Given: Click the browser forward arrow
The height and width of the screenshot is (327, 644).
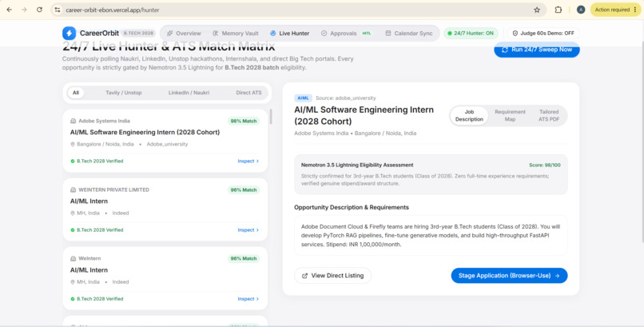Looking at the screenshot, I should [24, 10].
